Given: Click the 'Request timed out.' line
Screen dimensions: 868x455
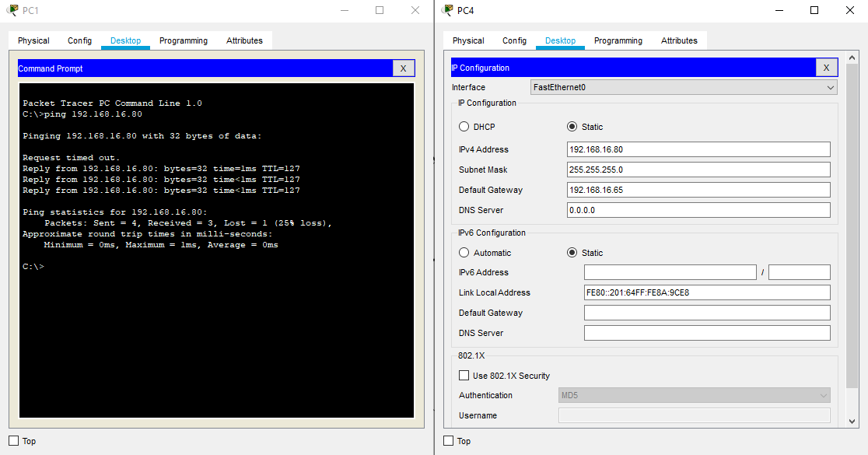Looking at the screenshot, I should click(71, 158).
